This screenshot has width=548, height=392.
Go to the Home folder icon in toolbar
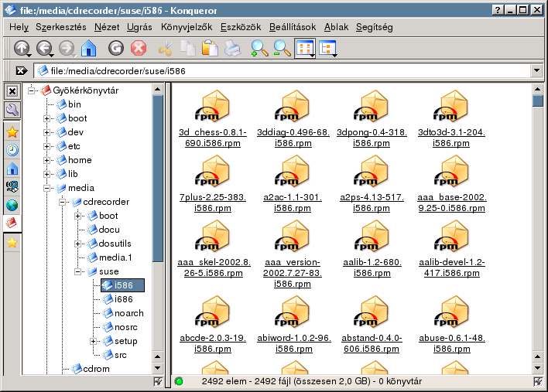point(88,48)
